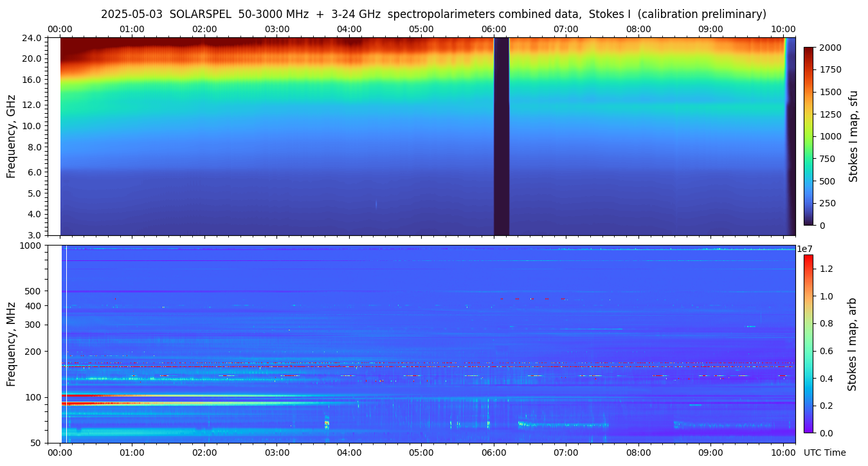Click the 01:00 tick label on the top time axis

coord(132,29)
